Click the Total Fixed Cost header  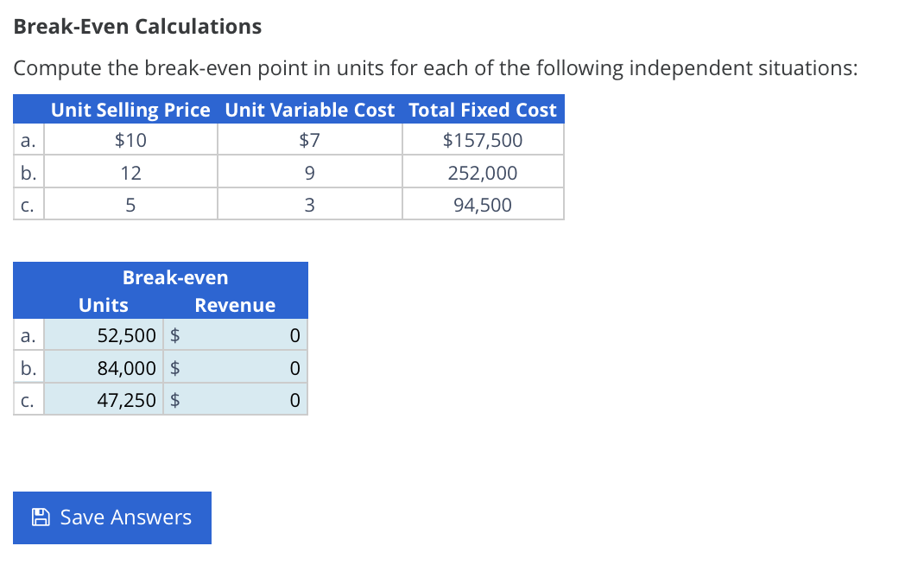click(x=482, y=110)
